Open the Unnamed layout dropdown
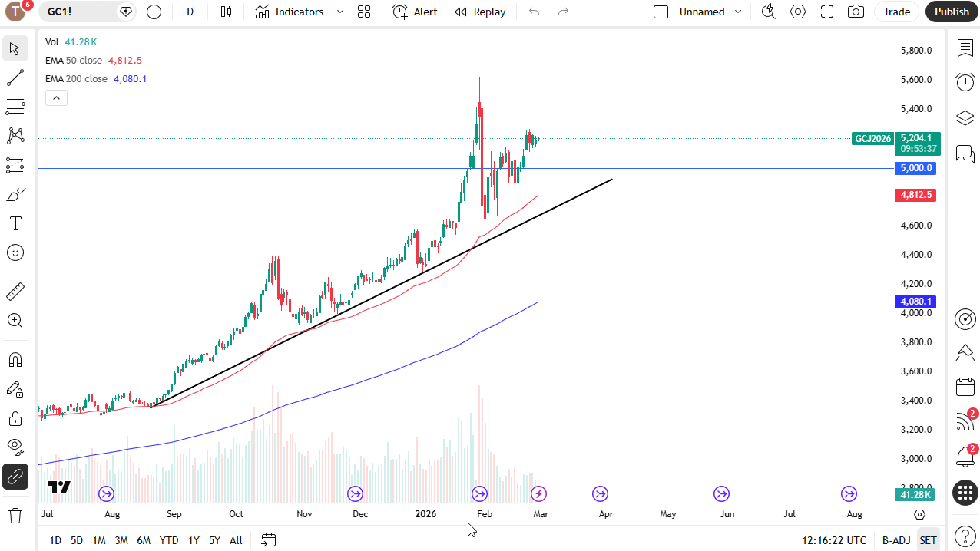The image size is (980, 551). click(x=710, y=12)
